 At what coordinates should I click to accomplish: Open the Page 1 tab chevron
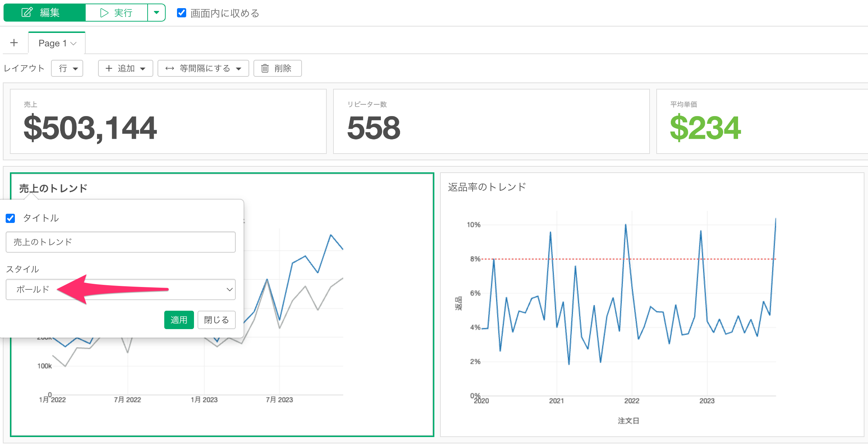[74, 44]
